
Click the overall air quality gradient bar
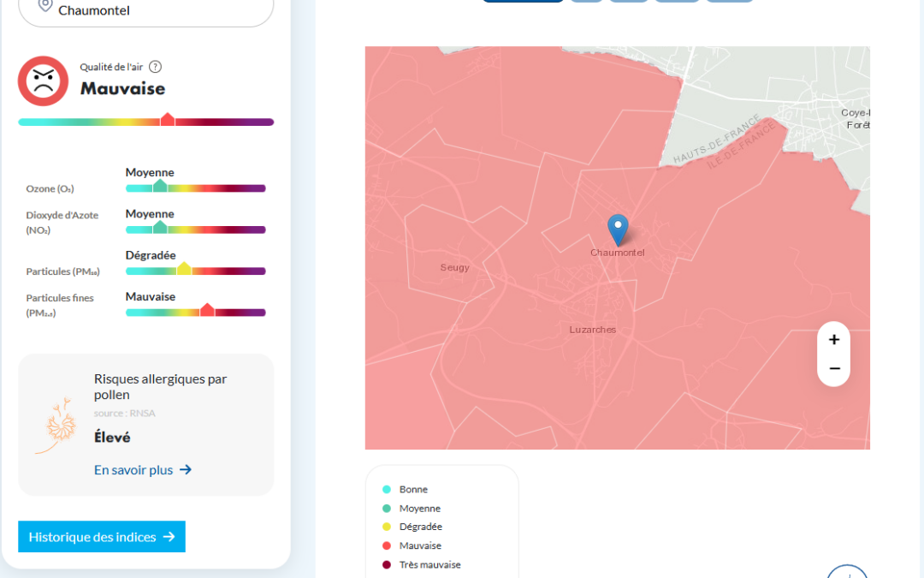click(x=146, y=122)
